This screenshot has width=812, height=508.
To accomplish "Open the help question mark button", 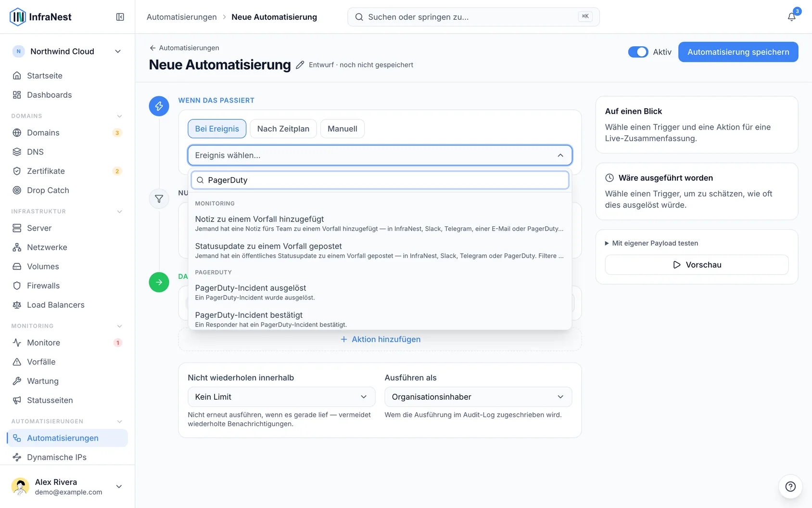I will click(x=790, y=486).
